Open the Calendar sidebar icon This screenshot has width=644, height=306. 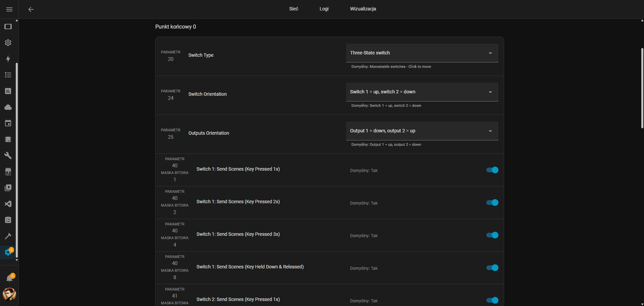point(8,123)
